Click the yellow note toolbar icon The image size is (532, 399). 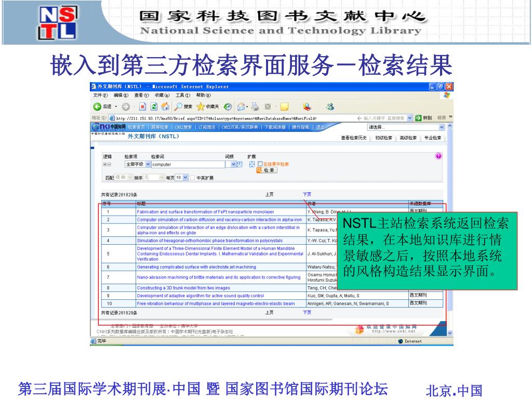[284, 107]
